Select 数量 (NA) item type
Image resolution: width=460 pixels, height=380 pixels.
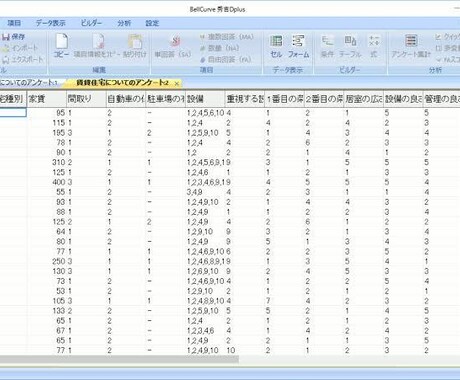click(219, 48)
